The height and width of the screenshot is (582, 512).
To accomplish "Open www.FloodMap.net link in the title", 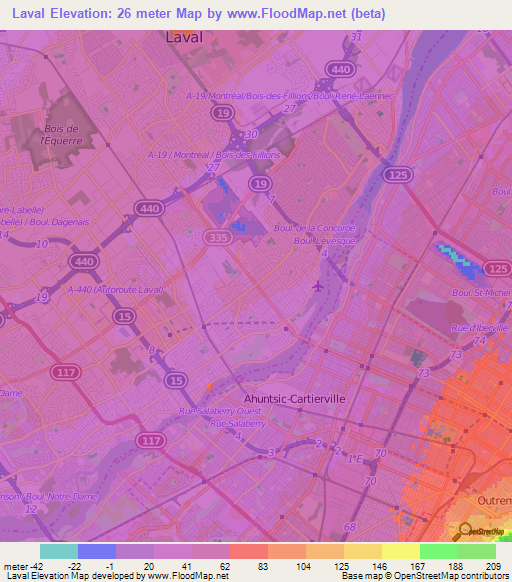I will (x=287, y=14).
